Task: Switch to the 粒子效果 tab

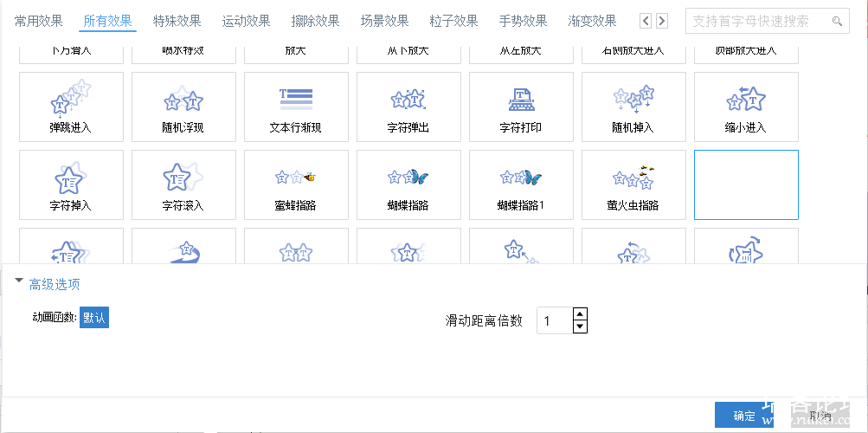Action: (x=454, y=22)
